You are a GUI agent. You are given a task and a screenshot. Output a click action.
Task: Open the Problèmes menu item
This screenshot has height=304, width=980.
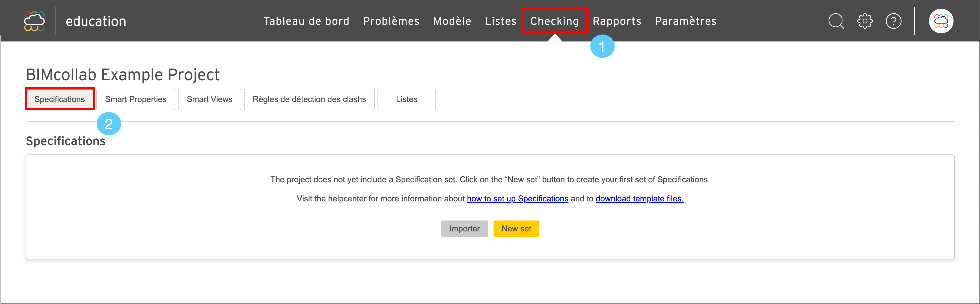(391, 21)
